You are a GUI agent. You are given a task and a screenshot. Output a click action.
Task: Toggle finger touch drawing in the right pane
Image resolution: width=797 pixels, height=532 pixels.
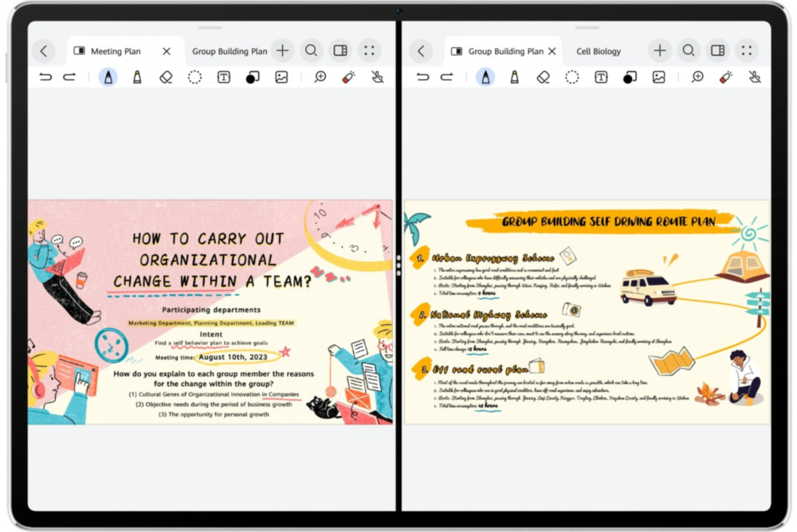[x=755, y=77]
